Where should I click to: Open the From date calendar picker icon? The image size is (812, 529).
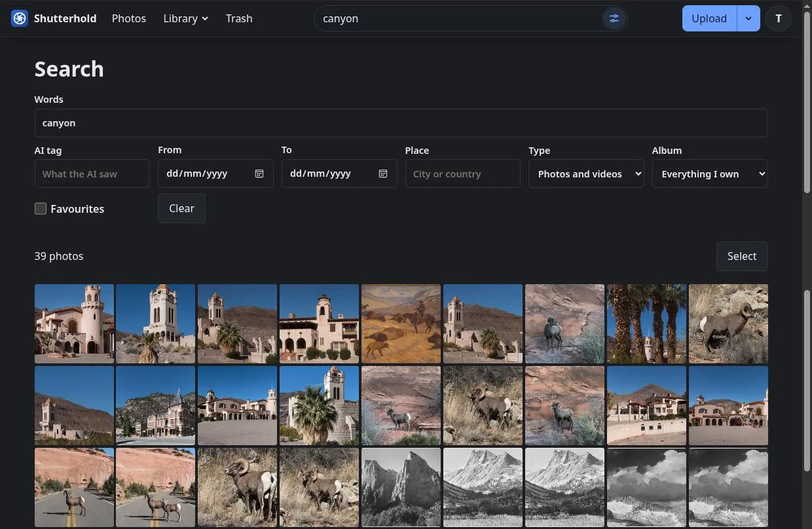point(259,173)
